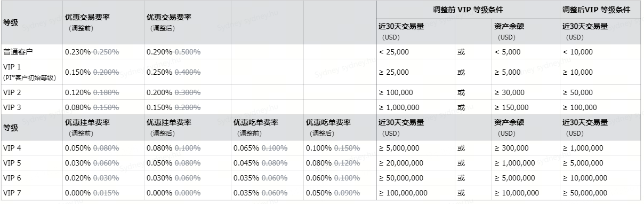This screenshot has width=644, height=204.
Task: Click the VIP 1 level cell
Action: click(31, 72)
